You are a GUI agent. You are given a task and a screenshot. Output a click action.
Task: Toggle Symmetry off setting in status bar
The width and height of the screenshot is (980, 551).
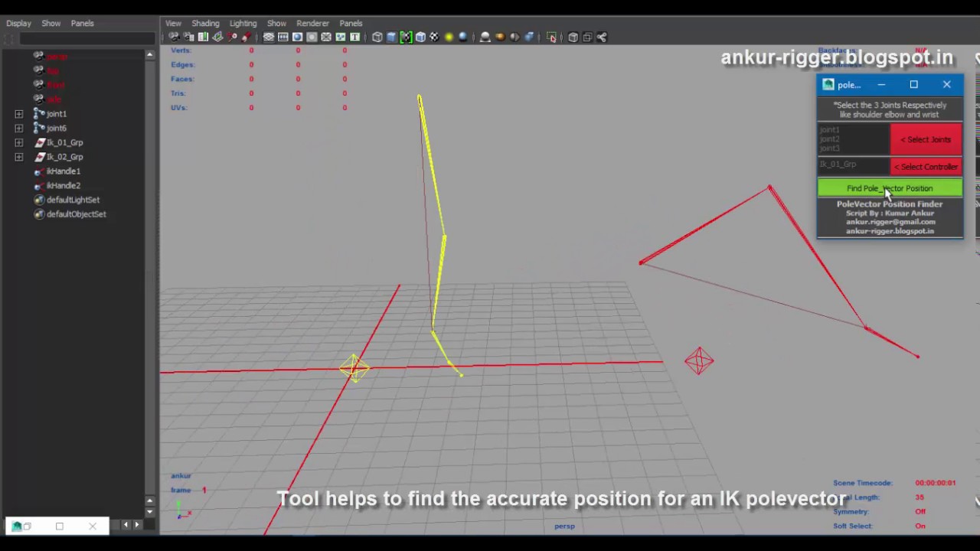point(920,511)
